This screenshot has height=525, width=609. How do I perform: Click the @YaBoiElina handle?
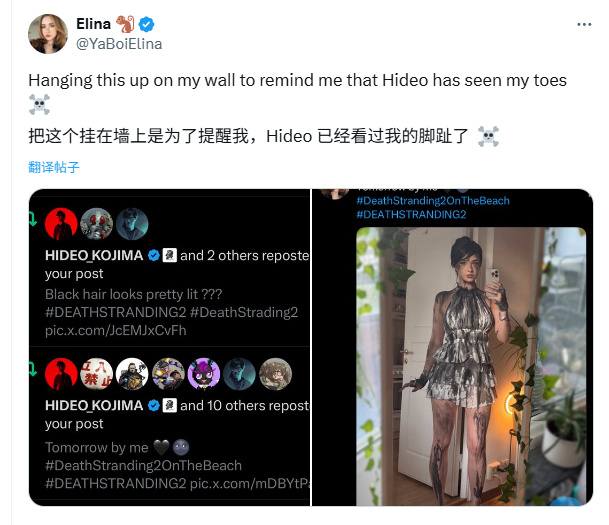click(x=119, y=44)
